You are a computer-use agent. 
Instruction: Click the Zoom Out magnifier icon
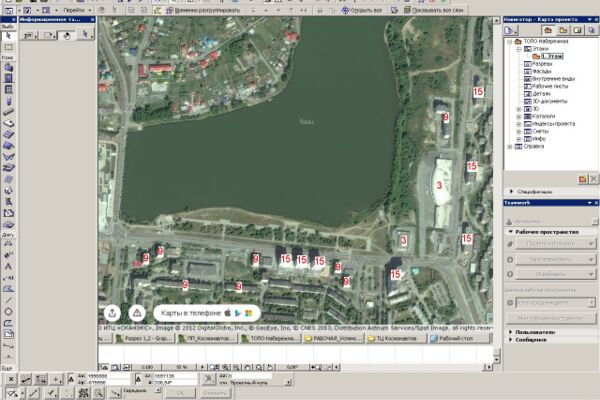(x=236, y=367)
